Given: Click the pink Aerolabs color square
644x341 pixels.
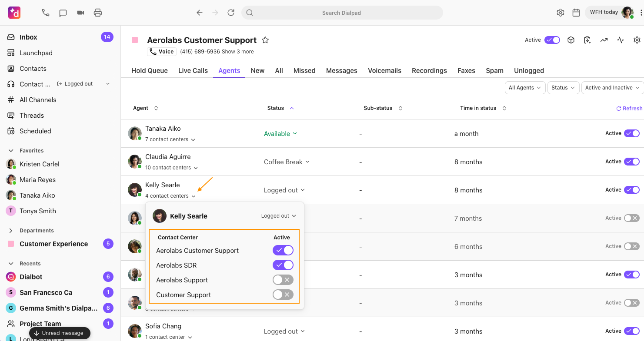Looking at the screenshot, I should (135, 40).
